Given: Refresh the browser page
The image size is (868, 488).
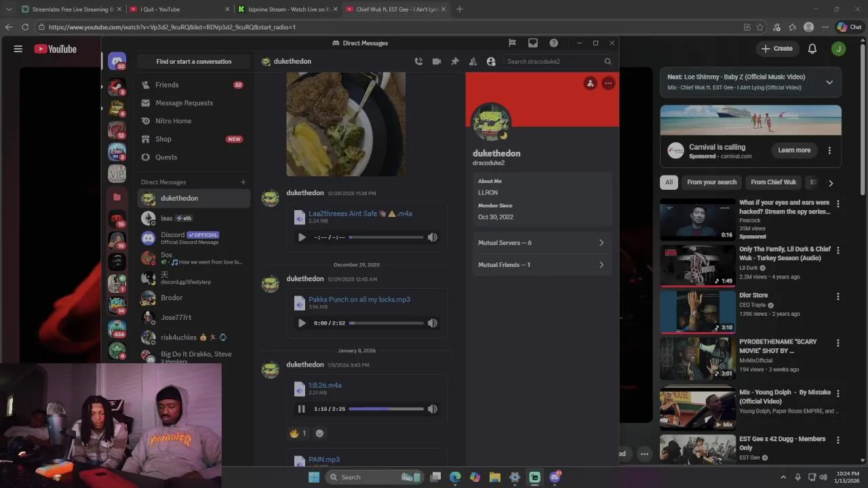Looking at the screenshot, I should (25, 27).
